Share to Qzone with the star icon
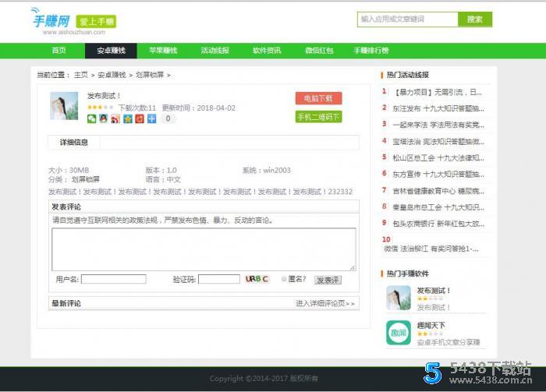This screenshot has height=392, width=546. (x=127, y=119)
